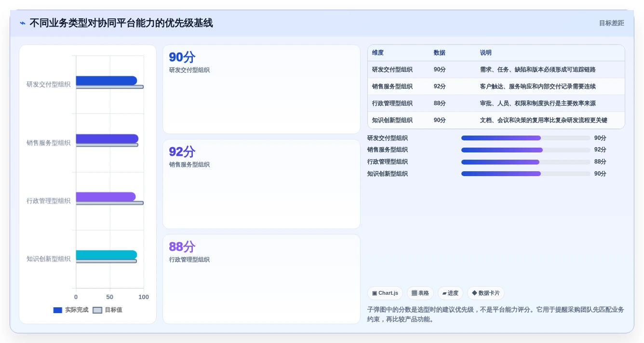Click the teal 知识创新型组织 actual bar
Viewport: 644px width, 343px height.
107,255
